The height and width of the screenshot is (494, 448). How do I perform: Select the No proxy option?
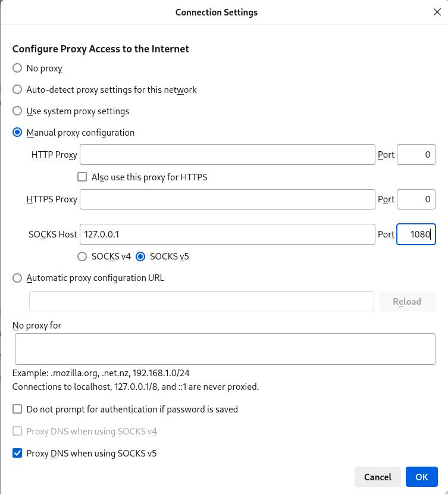click(17, 68)
